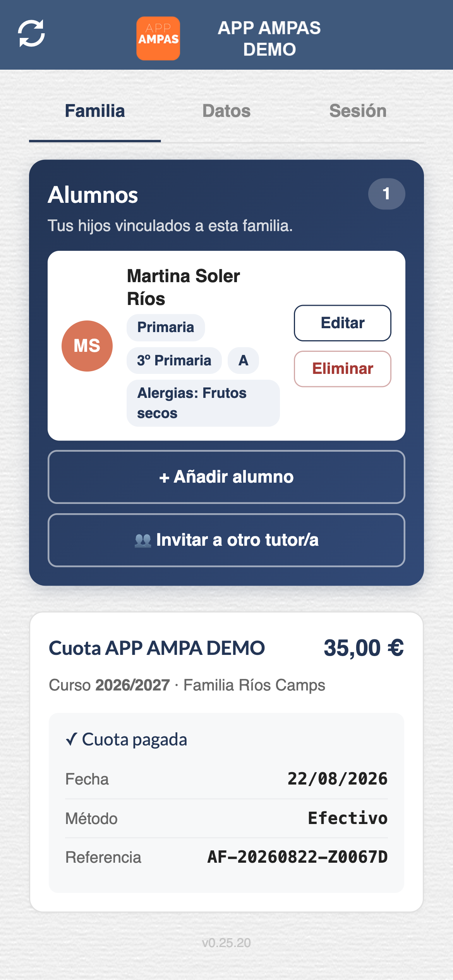Add a new student with Añadir alumno
453x980 pixels.
coord(226,477)
